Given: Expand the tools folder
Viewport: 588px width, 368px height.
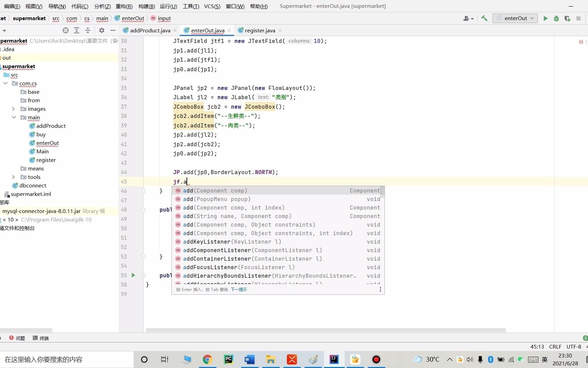Looking at the screenshot, I should coord(14,177).
